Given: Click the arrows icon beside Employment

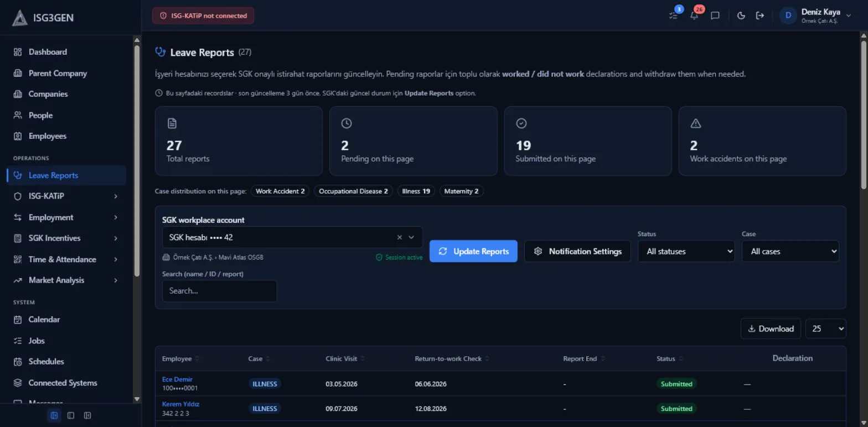Looking at the screenshot, I should tap(18, 217).
